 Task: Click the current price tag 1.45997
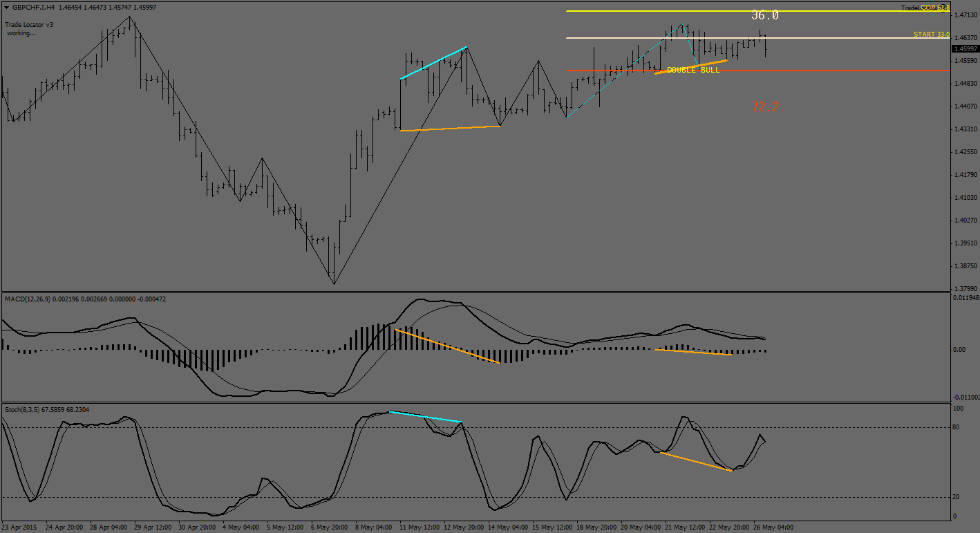click(x=965, y=49)
